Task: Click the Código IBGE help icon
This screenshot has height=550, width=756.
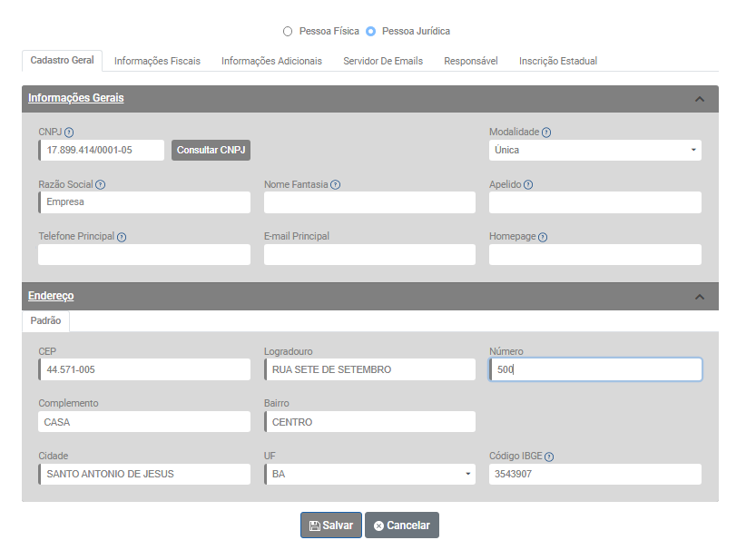Action: 549,457
